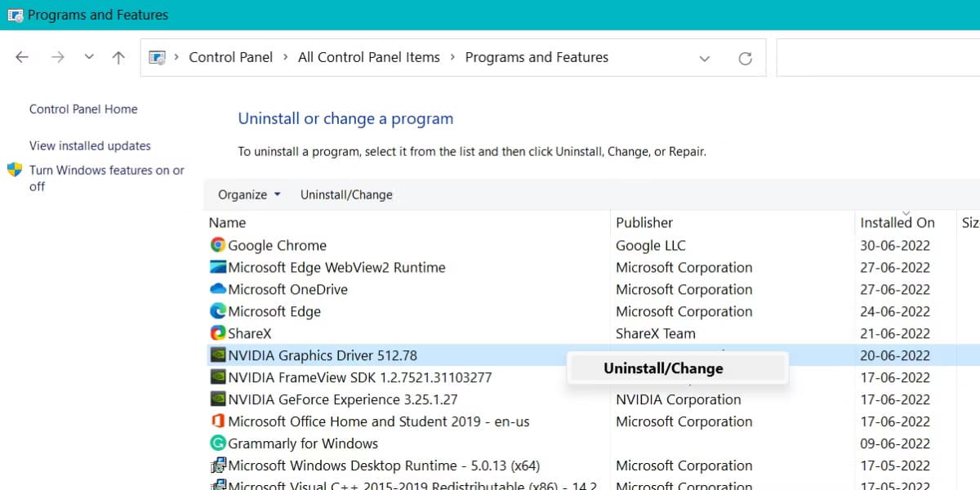Select Grammarly for Windows entry
Viewport: 980px width, 490px height.
303,443
